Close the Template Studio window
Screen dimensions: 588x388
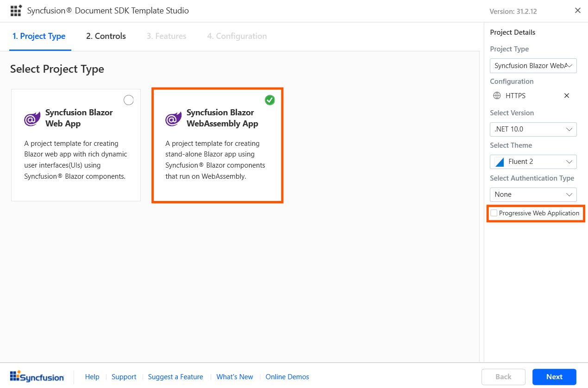(577, 11)
